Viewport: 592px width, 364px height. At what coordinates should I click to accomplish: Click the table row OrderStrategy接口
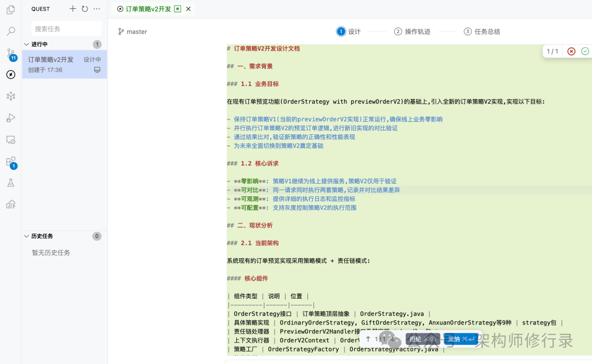pos(328,314)
